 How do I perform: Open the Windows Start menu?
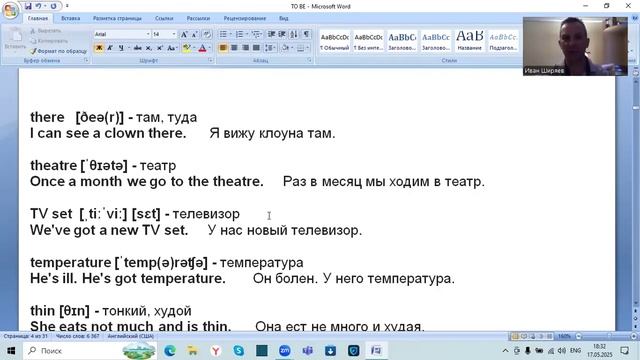point(11,350)
